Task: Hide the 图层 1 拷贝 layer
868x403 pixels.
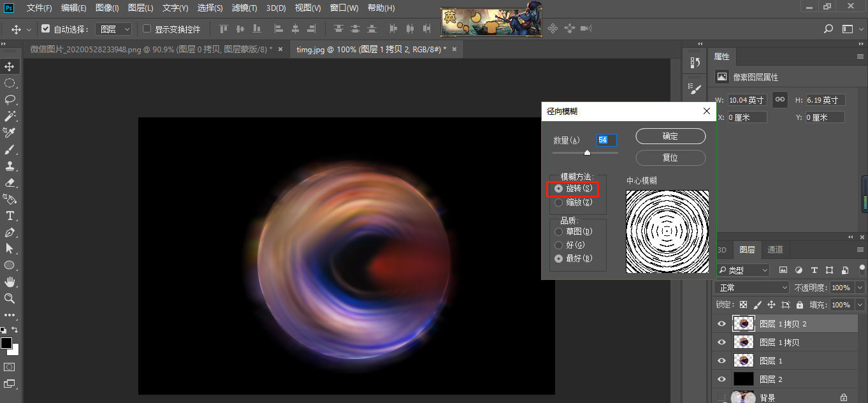Action: pos(721,342)
